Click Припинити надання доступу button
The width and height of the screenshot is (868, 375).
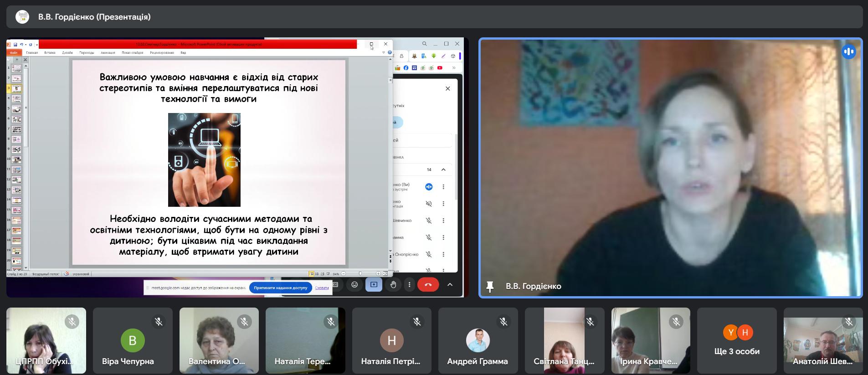pyautogui.click(x=281, y=288)
